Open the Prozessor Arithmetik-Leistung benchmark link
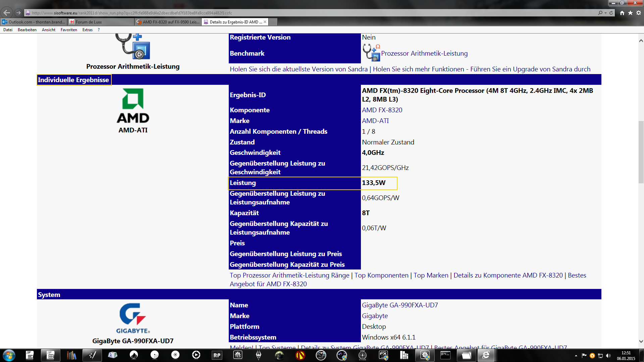 (x=424, y=53)
